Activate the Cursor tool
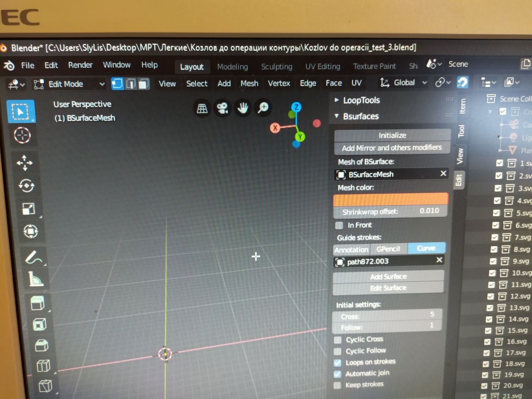The height and width of the screenshot is (399, 532). 22,135
